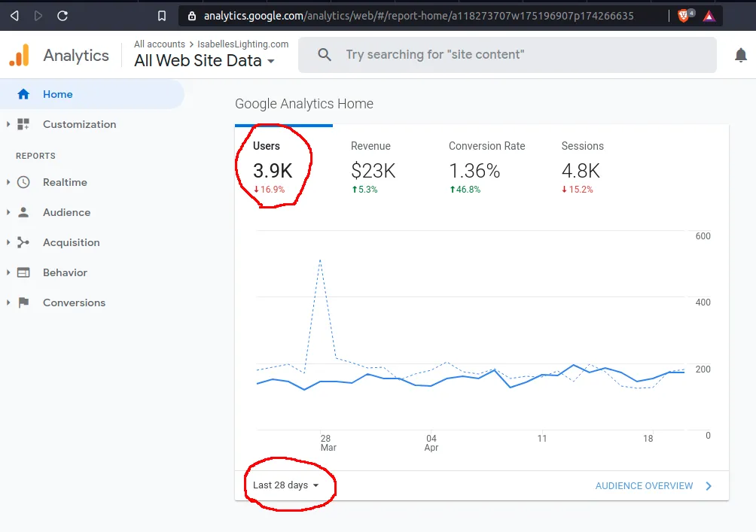
Task: Click the Conversions flag icon
Action: coord(23,302)
